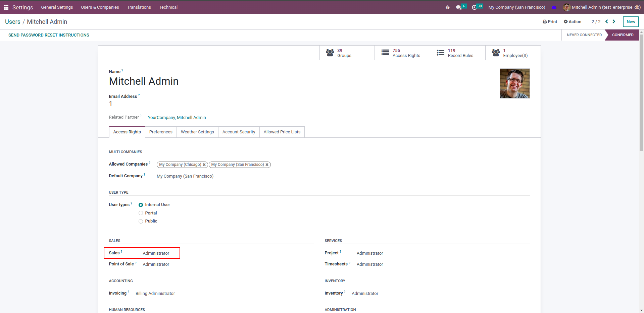Click the Groups people icon

click(x=330, y=53)
